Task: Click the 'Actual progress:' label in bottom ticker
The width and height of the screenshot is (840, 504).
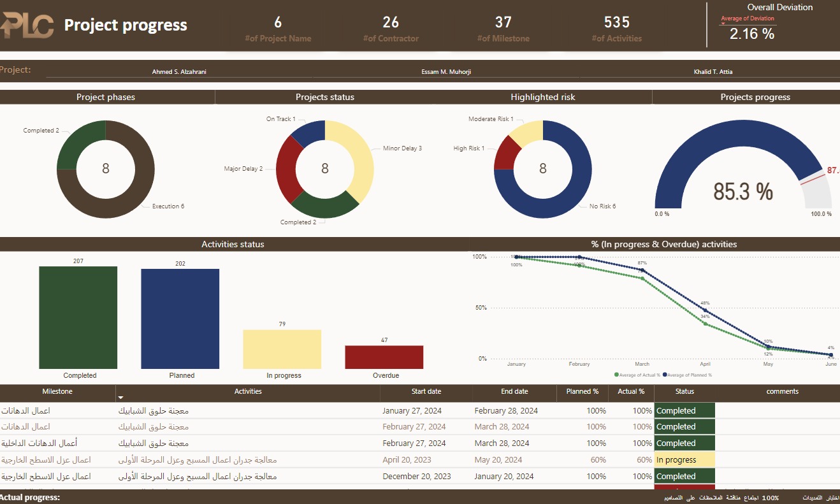Action: pos(30,498)
